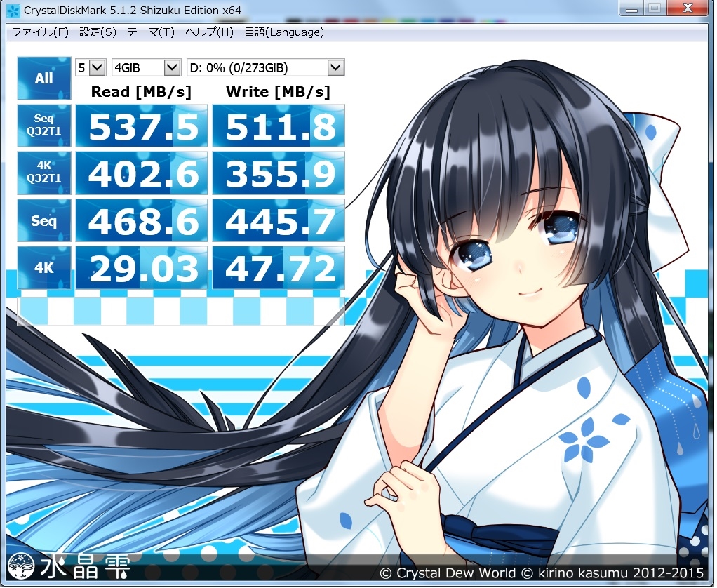The height and width of the screenshot is (588, 717).
Task: Open the テーマ(T) menu
Action: 151,32
